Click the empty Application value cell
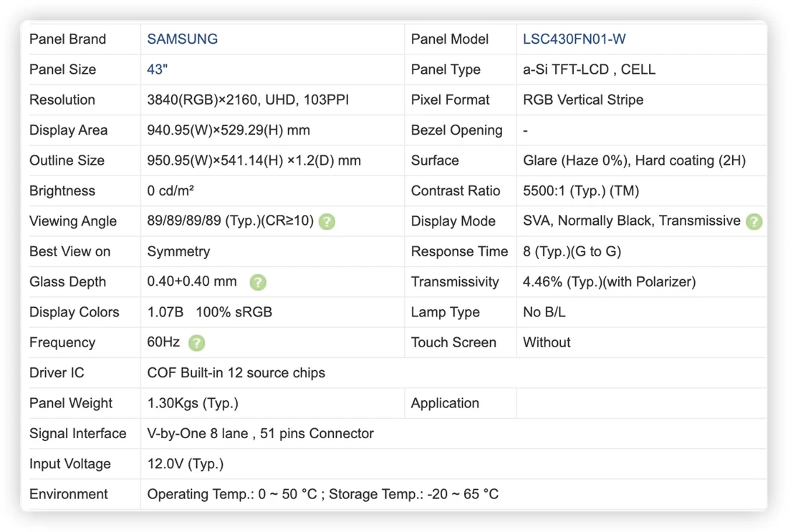The width and height of the screenshot is (788, 532). [x=641, y=403]
